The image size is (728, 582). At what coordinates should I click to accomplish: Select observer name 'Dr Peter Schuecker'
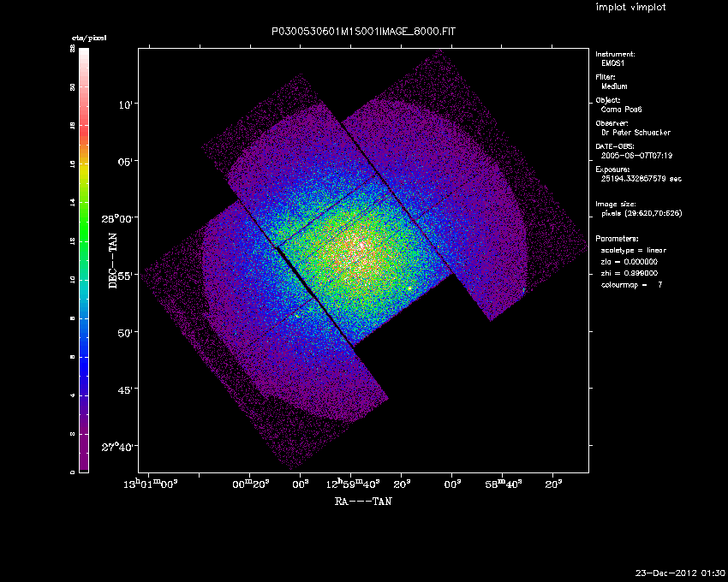click(x=636, y=133)
